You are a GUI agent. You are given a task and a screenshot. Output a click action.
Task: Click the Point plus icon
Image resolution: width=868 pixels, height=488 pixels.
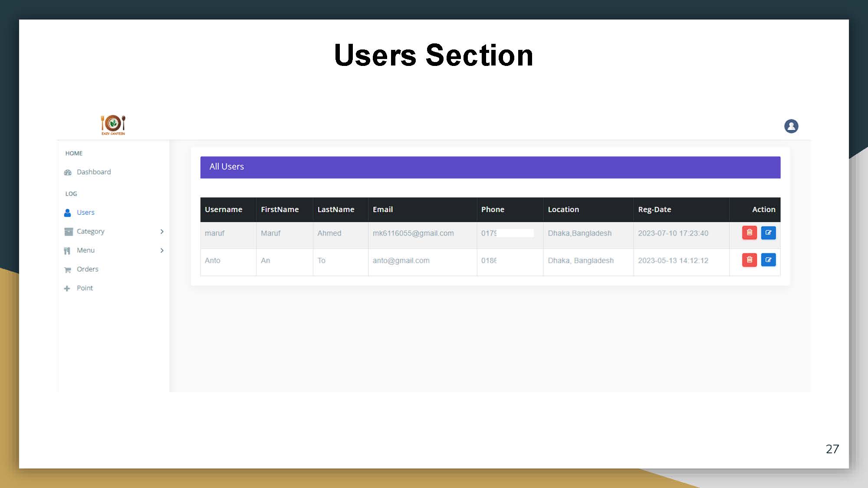pyautogui.click(x=68, y=288)
